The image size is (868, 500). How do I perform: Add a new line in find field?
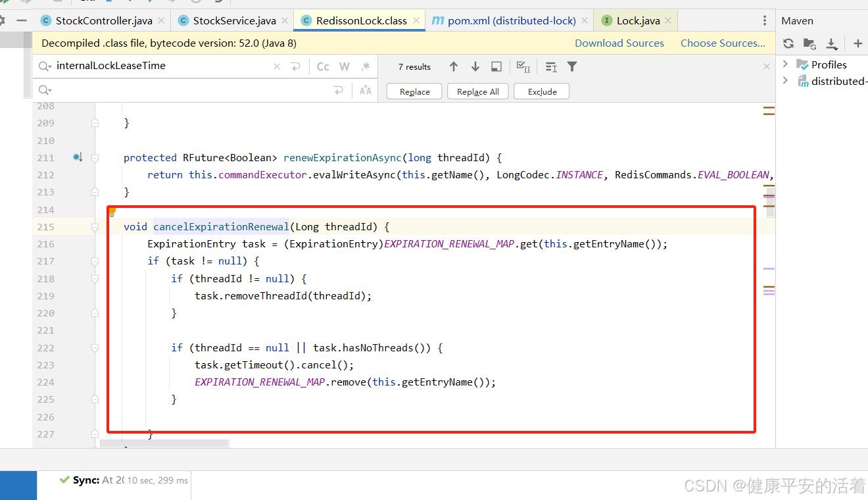pos(296,66)
